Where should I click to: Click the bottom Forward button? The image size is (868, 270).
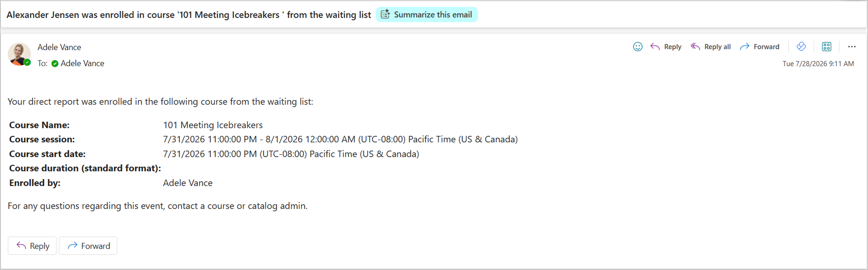click(88, 246)
